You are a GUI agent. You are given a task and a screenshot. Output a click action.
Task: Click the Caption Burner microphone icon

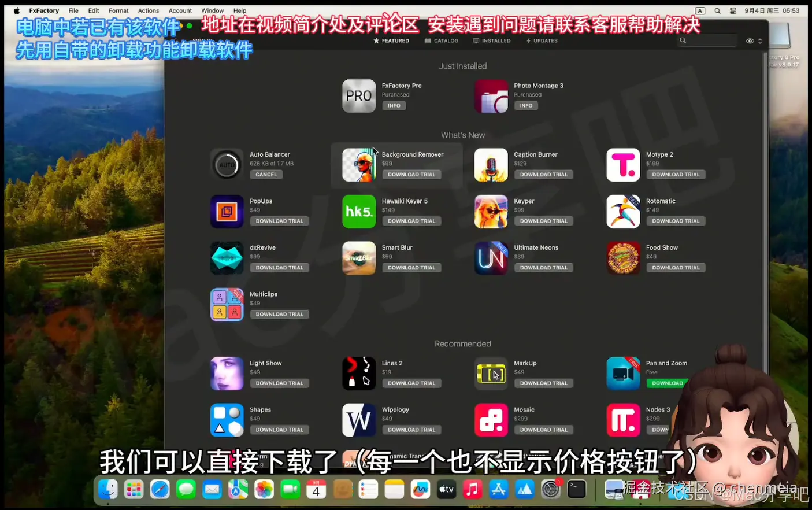(491, 165)
